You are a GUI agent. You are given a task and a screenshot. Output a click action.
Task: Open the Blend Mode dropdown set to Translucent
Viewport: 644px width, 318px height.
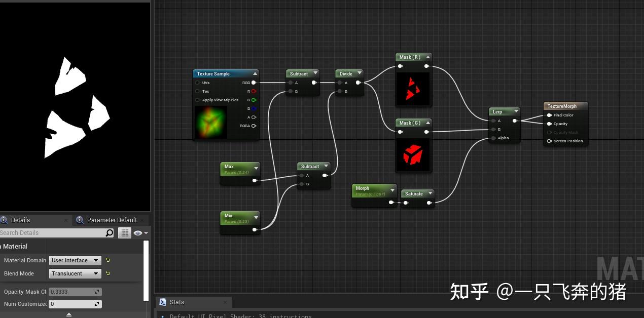tap(74, 273)
